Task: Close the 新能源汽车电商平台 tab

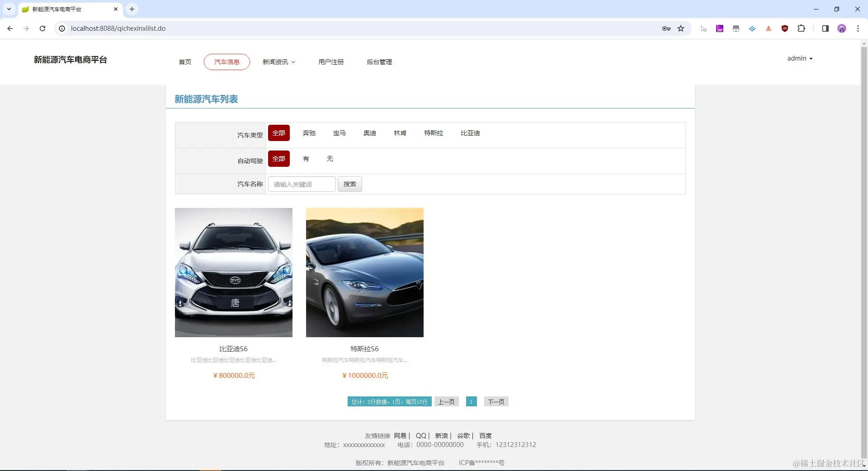Action: 116,9
